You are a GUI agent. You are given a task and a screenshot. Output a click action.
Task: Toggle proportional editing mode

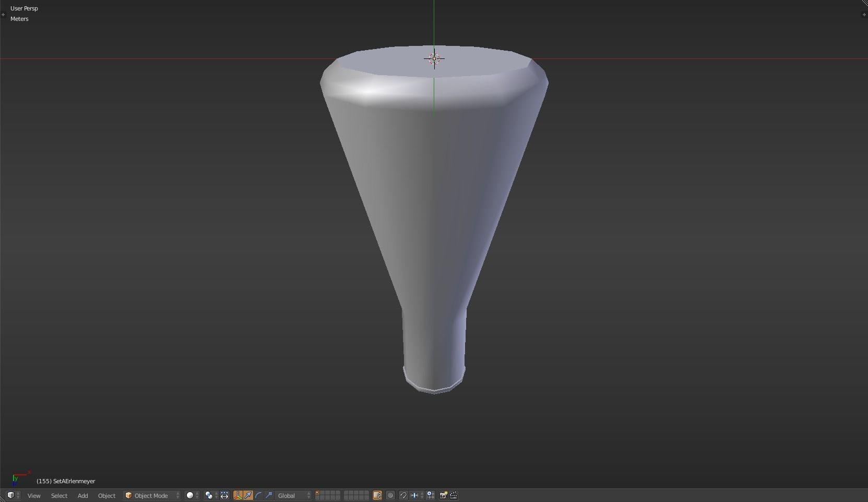click(x=390, y=495)
